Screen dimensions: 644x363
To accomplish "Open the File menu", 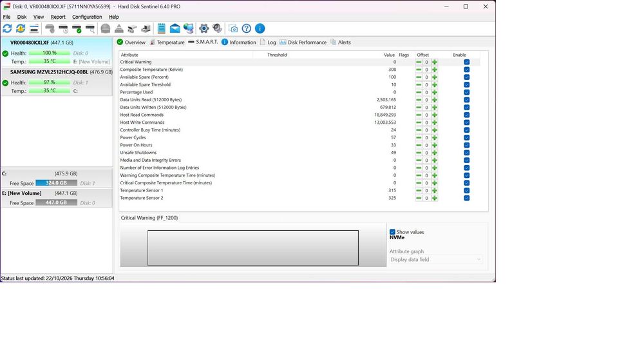I will (6, 17).
